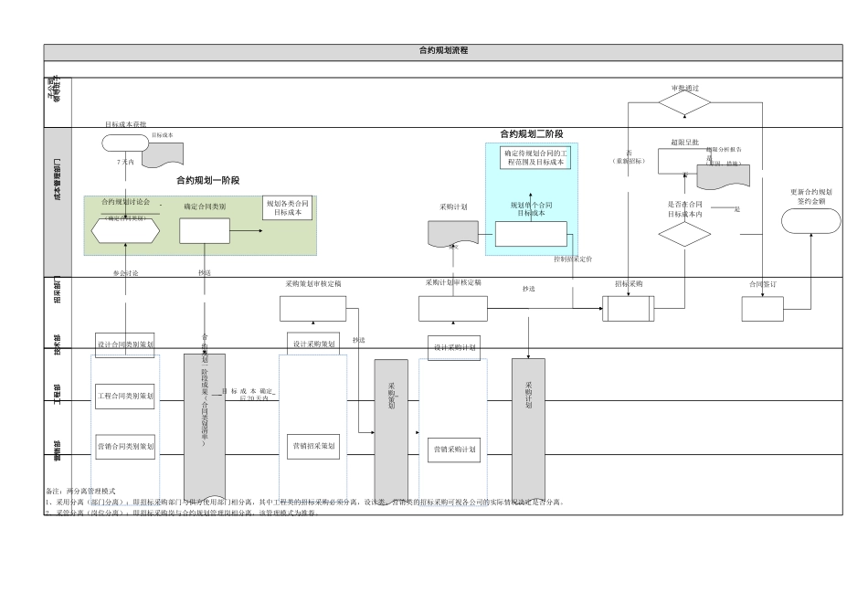This screenshot has width=868, height=614.
Task: Click the 合约规划流程 title bar
Action: tap(443, 52)
